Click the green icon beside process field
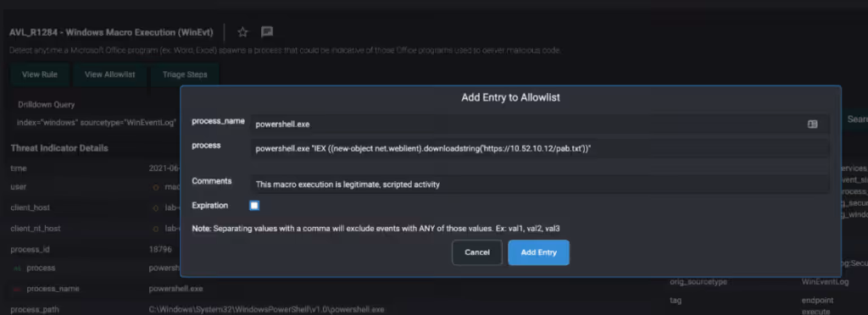 click(17, 268)
